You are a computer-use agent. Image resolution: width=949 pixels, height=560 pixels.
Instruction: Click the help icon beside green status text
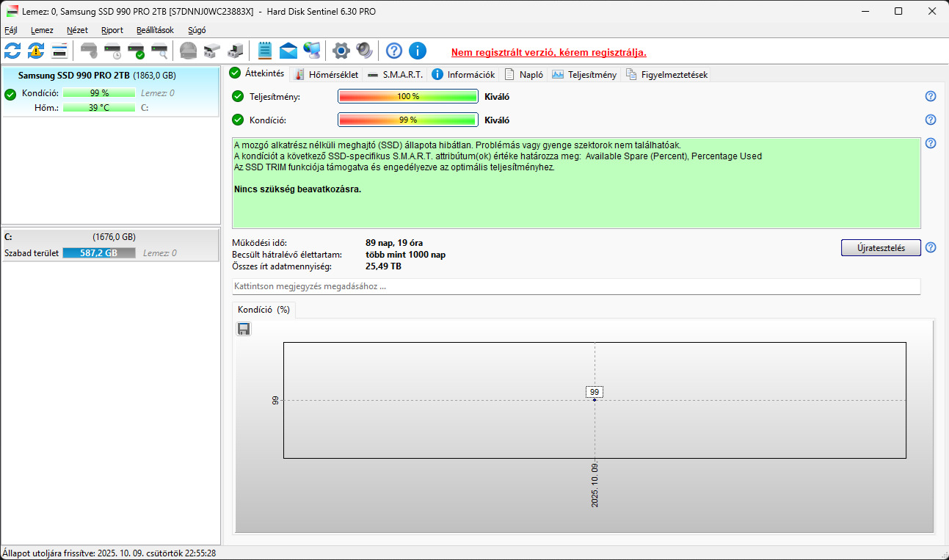931,143
